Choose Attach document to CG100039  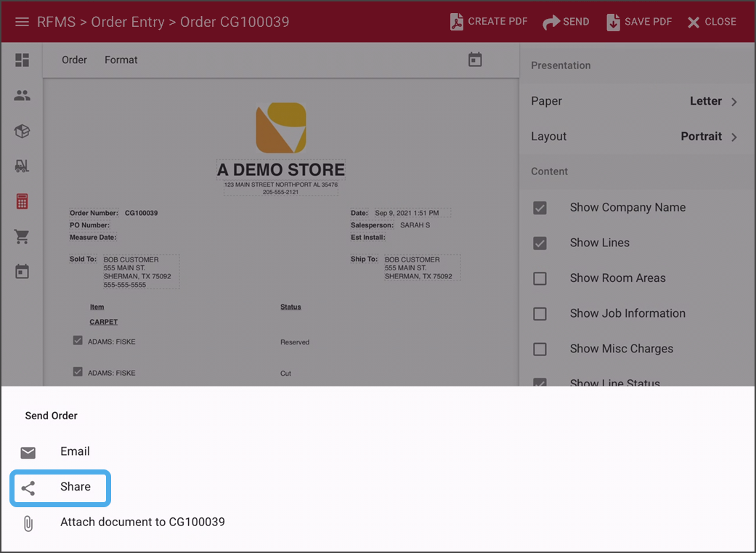point(142,522)
